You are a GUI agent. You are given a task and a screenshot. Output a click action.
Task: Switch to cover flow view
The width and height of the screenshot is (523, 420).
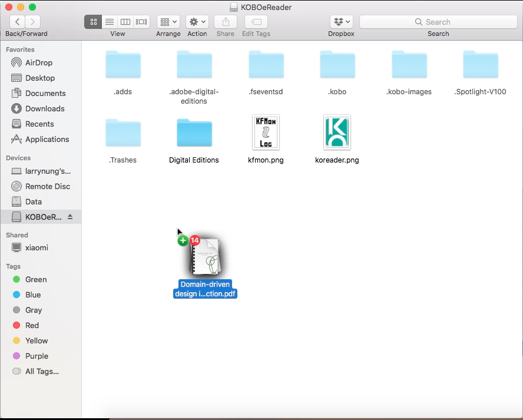click(x=141, y=22)
